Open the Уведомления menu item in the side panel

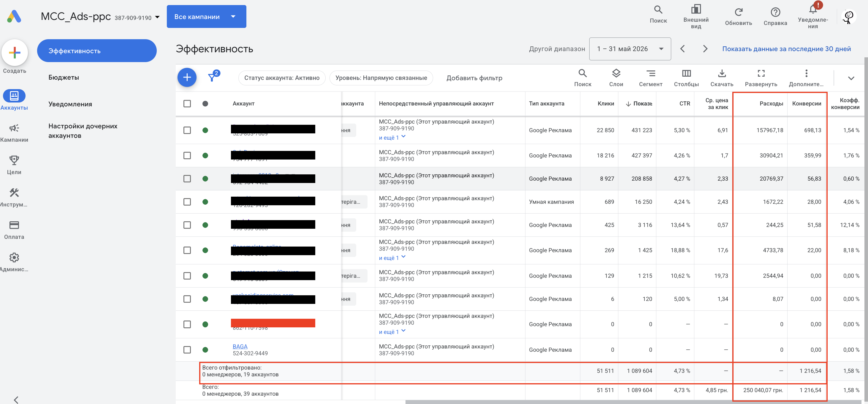click(x=70, y=104)
